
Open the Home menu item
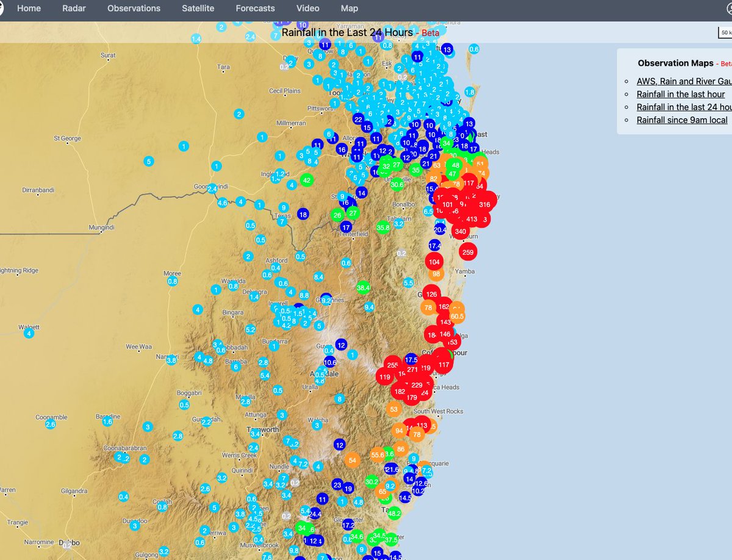pyautogui.click(x=29, y=9)
